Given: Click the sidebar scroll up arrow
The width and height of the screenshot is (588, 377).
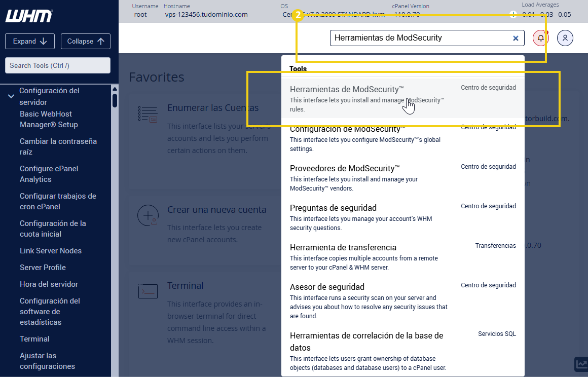Looking at the screenshot, I should [x=115, y=89].
